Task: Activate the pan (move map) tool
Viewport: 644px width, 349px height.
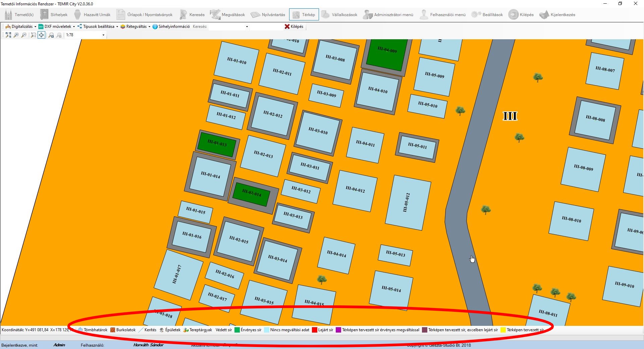Action: (x=41, y=35)
